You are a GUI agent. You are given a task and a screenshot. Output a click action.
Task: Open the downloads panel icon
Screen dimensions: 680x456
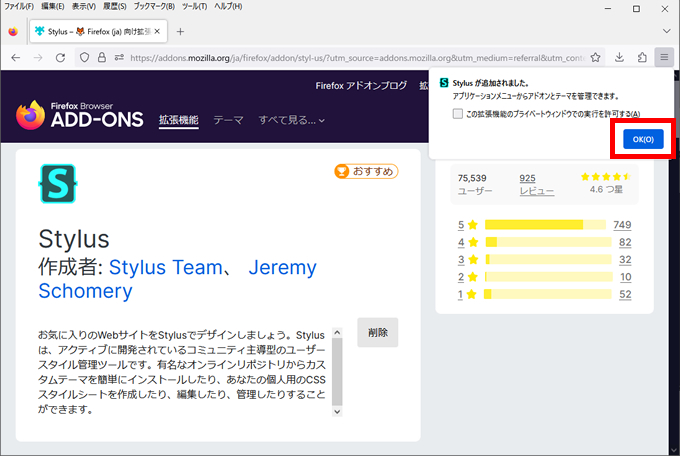[x=619, y=57]
